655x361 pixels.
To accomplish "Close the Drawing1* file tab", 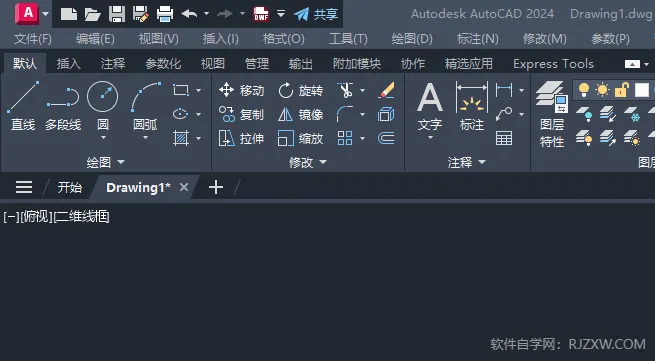I will point(184,187).
